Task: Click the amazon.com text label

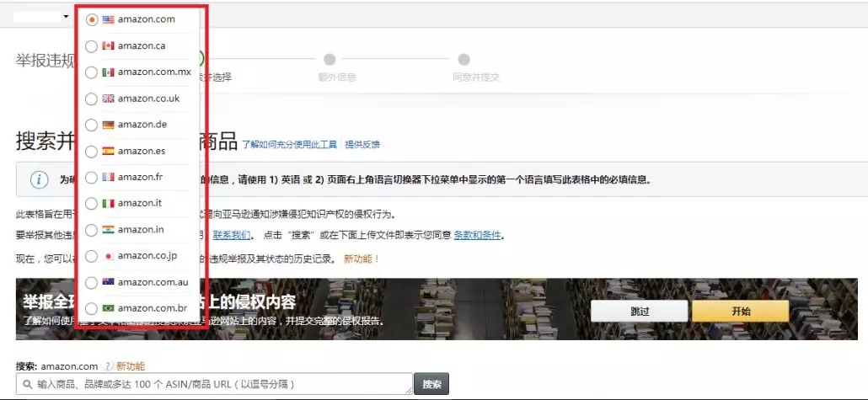Action: click(x=146, y=19)
